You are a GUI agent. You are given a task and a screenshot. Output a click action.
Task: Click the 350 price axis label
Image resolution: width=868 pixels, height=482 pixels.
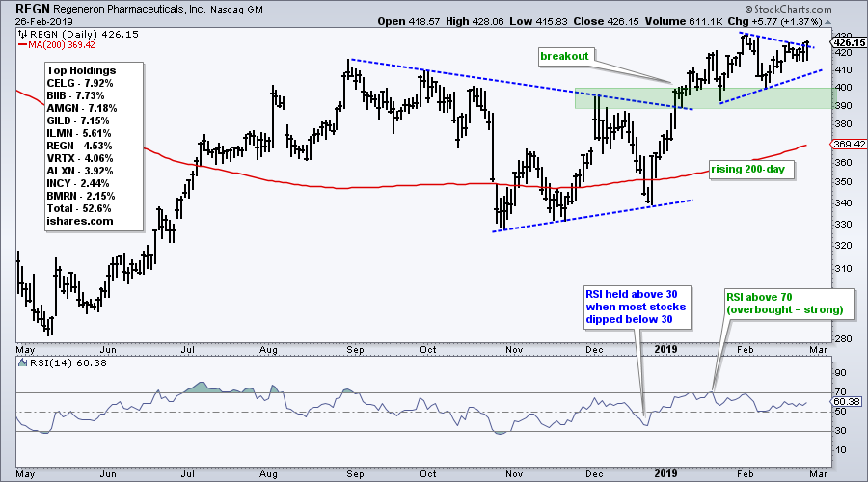click(845, 182)
